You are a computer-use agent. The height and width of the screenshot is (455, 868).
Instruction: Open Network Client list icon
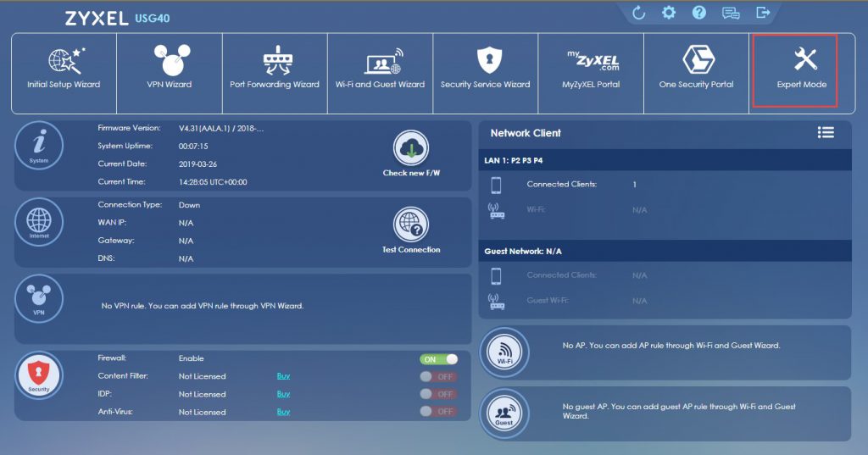[826, 132]
